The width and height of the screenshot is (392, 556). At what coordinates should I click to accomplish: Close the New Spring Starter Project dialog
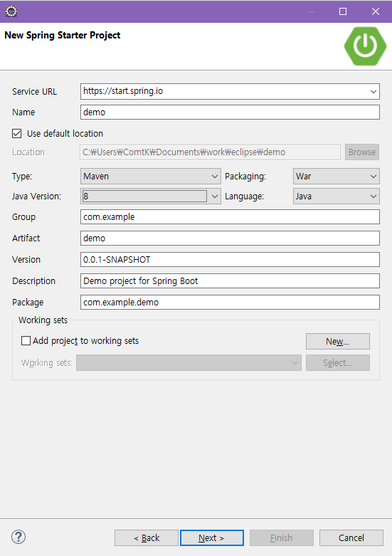tap(376, 11)
